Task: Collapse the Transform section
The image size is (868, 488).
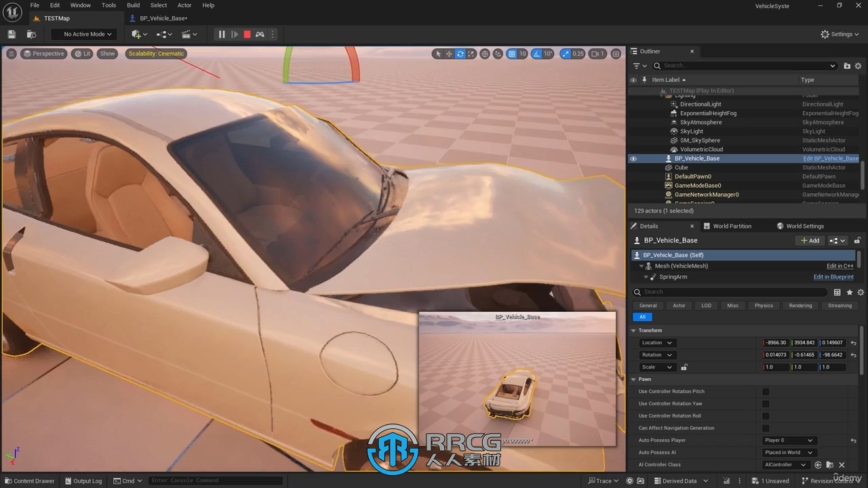Action: point(634,331)
